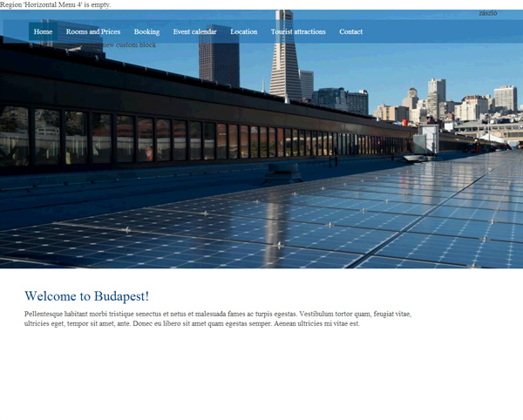
Task: Click the row of windows in the banner
Action: click(174, 139)
